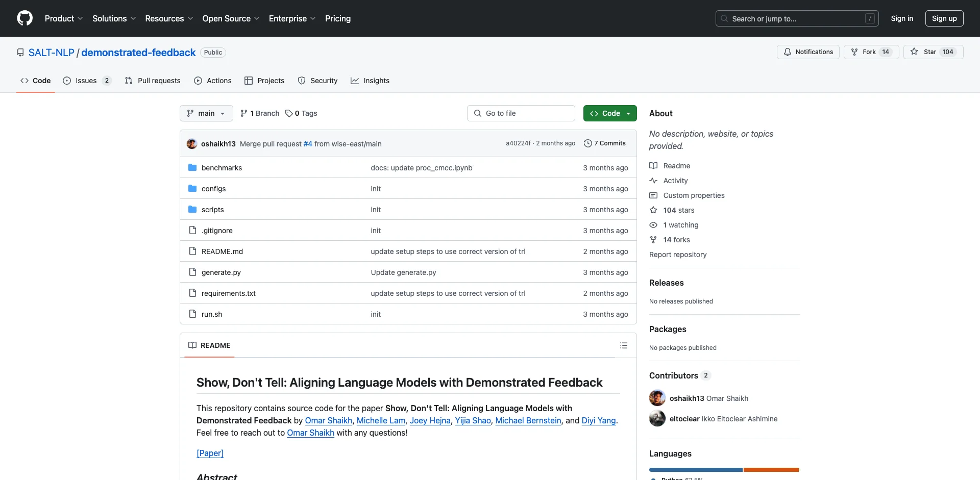Click the Notifications button

point(808,52)
